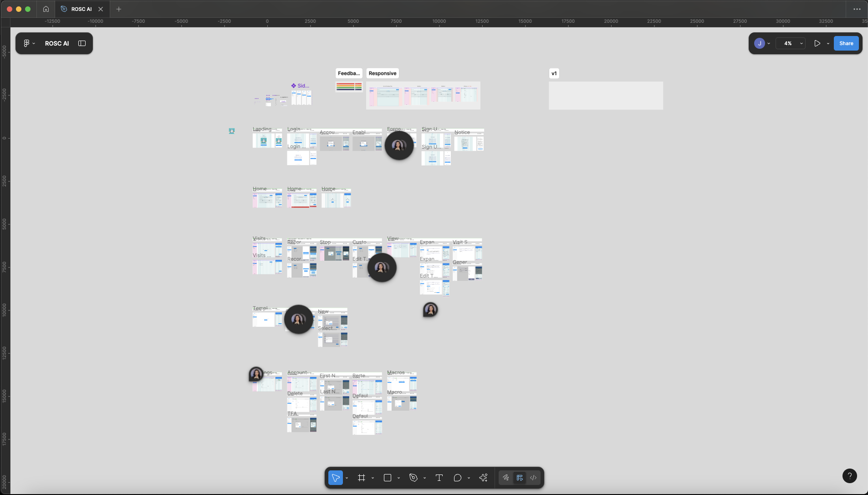This screenshot has height=495, width=868.
Task: Select the marker Draw tool
Action: [x=506, y=478]
